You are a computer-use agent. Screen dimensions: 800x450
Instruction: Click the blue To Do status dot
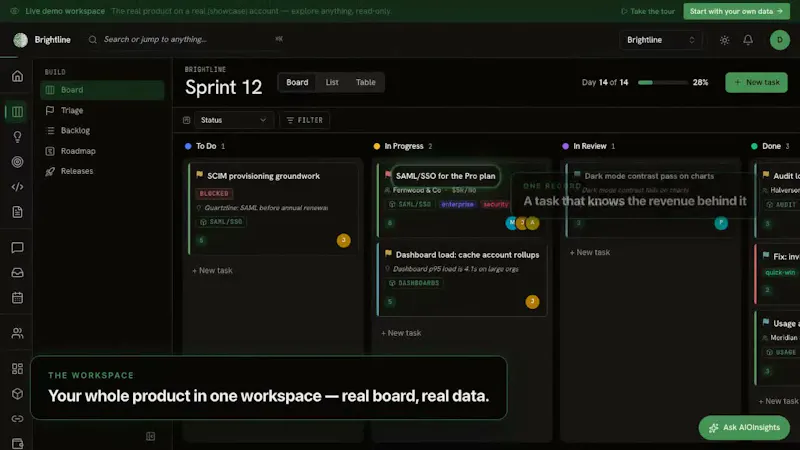pos(188,146)
